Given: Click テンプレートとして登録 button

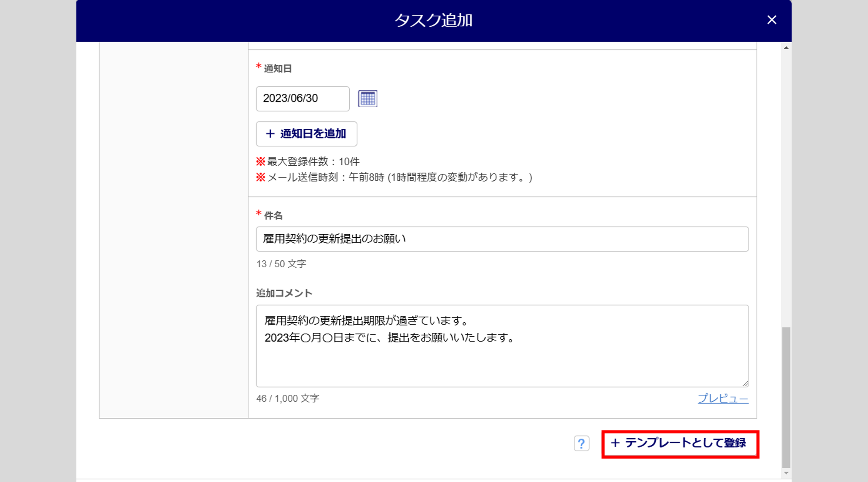Looking at the screenshot, I should (680, 443).
